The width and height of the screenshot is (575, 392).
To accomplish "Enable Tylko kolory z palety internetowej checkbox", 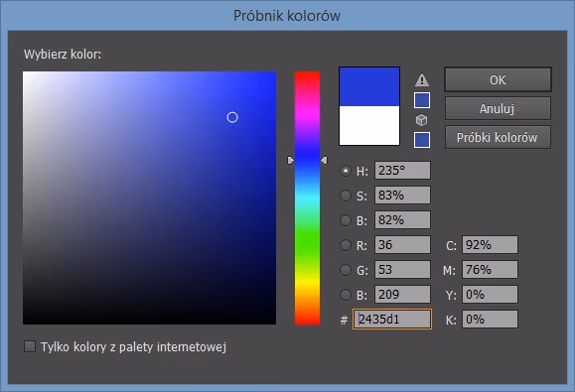I will tap(30, 346).
